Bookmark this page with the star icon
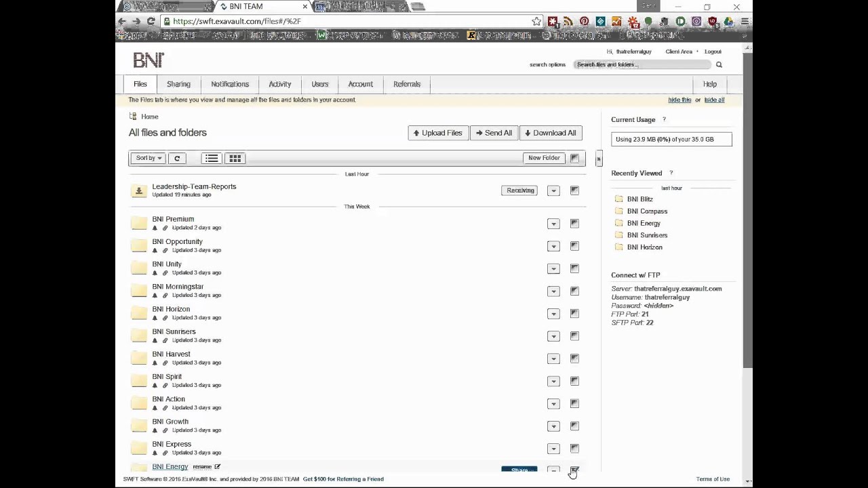 536,22
